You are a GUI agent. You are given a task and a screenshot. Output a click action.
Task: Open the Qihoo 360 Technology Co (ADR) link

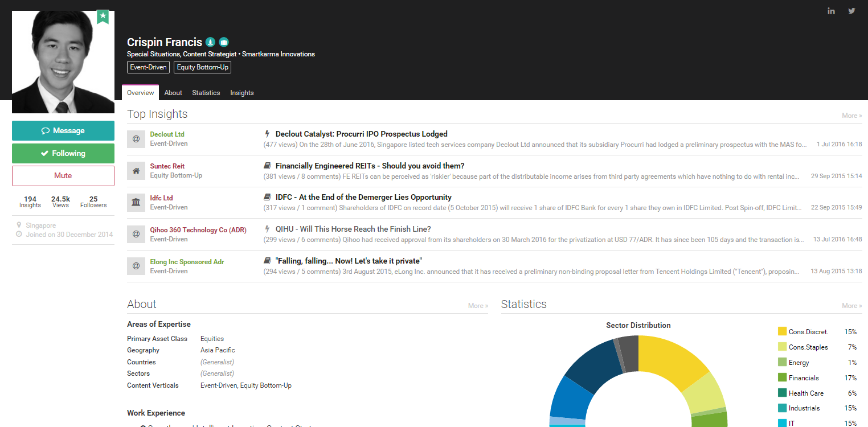198,230
